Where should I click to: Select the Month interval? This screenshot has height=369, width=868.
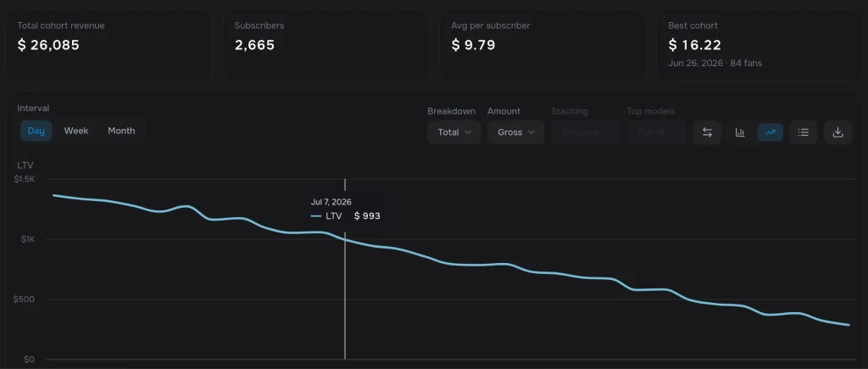[121, 131]
